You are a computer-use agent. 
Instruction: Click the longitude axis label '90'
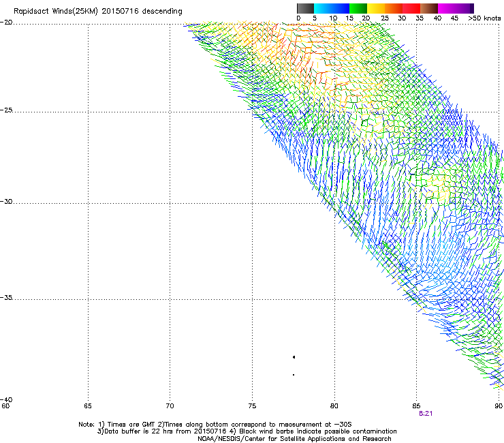499,406
